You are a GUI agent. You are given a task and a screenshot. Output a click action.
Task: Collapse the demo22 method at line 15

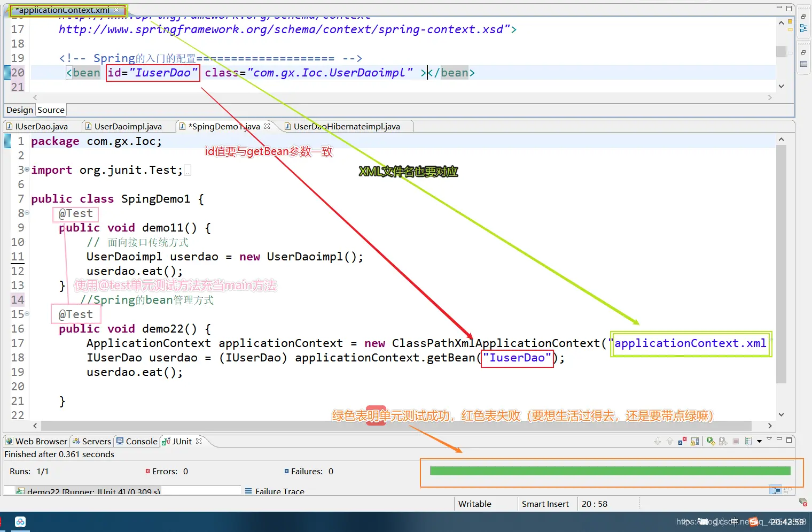pyautogui.click(x=27, y=314)
